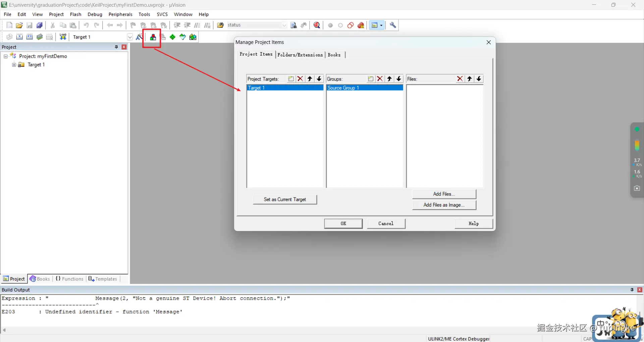The height and width of the screenshot is (342, 644).
Task: Click the ULINK2/ME Cortex Debugger status entry
Action: coord(459,339)
